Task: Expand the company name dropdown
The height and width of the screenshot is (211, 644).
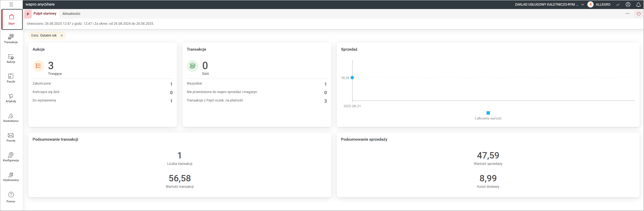Action: [582, 5]
